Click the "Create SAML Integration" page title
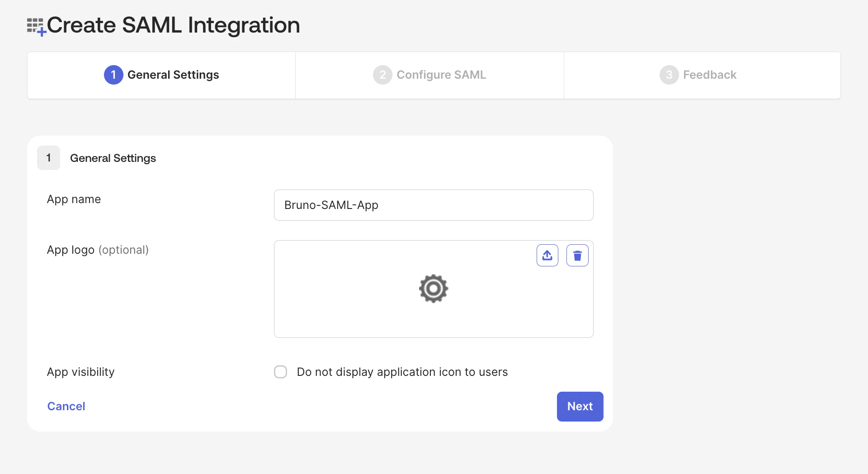The height and width of the screenshot is (474, 868). (x=174, y=25)
